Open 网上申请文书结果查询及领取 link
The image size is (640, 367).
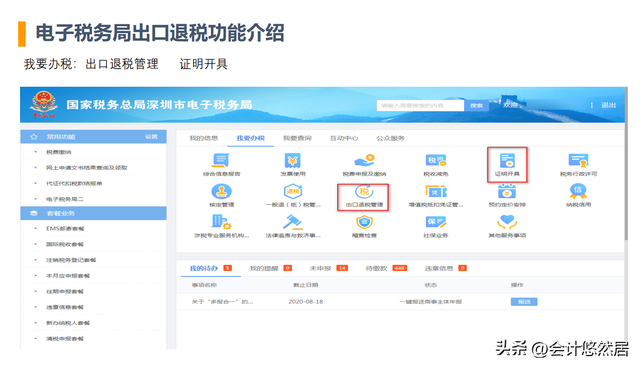[x=87, y=167]
